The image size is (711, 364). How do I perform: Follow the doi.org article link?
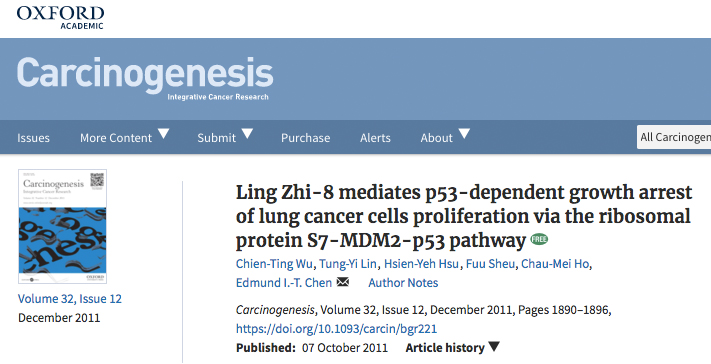pyautogui.click(x=336, y=329)
